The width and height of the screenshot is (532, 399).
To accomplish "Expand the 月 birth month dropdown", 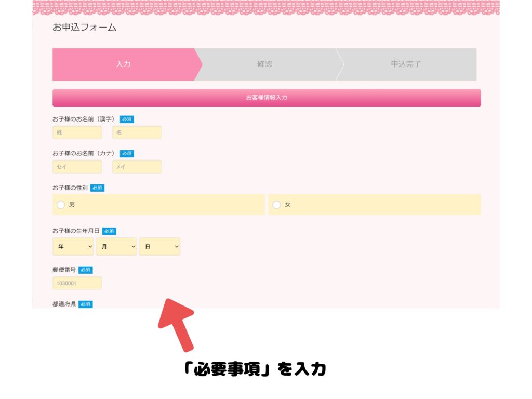I will (x=116, y=247).
